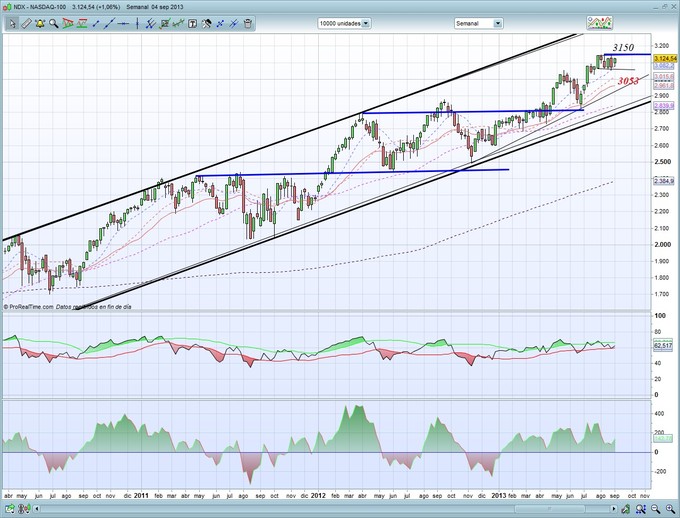The height and width of the screenshot is (518, 680).
Task: Click the 3053 support annotation
Action: coord(628,80)
